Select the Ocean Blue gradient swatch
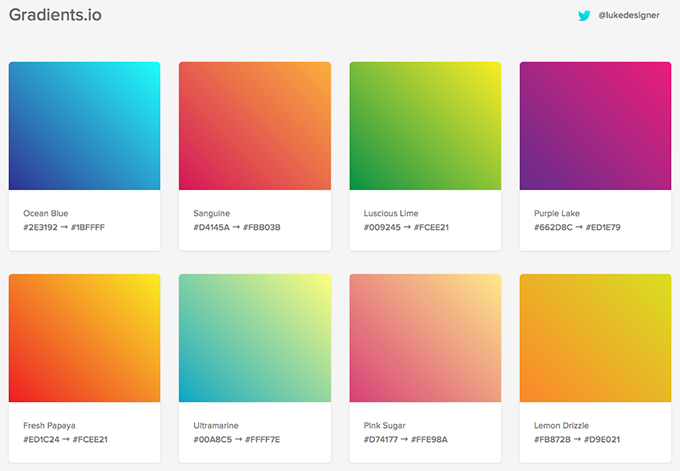 (x=85, y=126)
